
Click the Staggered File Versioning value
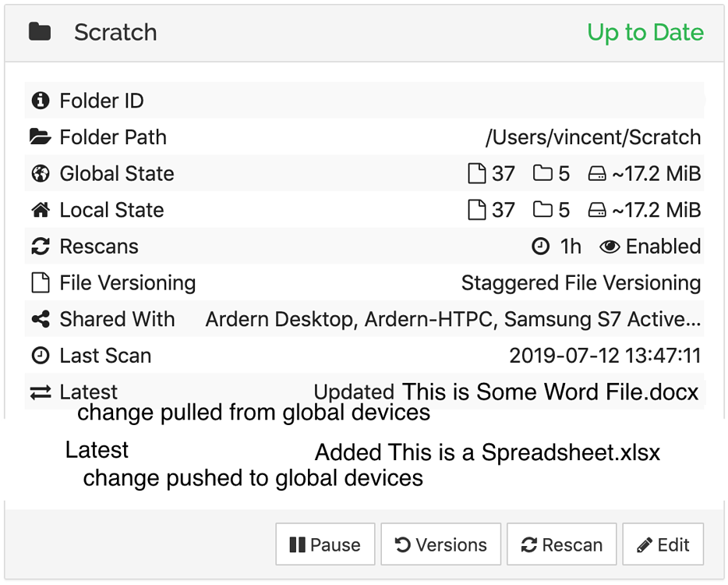(581, 283)
